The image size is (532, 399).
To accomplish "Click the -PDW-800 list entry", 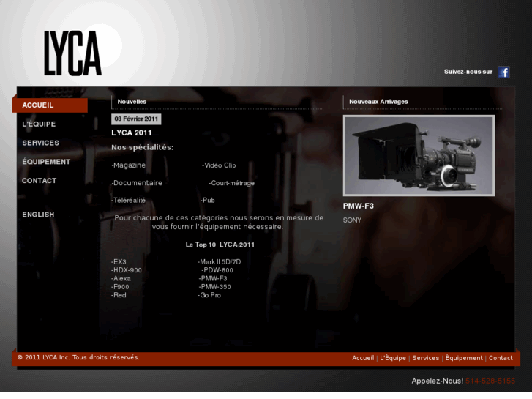I will 217,270.
